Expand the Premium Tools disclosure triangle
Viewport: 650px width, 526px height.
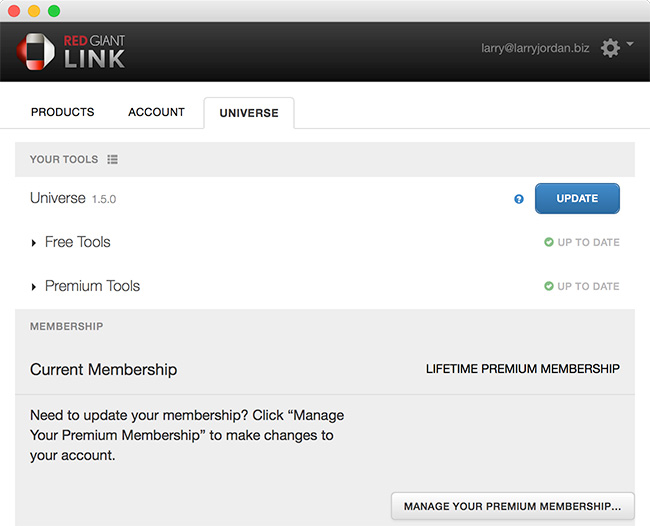coord(34,287)
